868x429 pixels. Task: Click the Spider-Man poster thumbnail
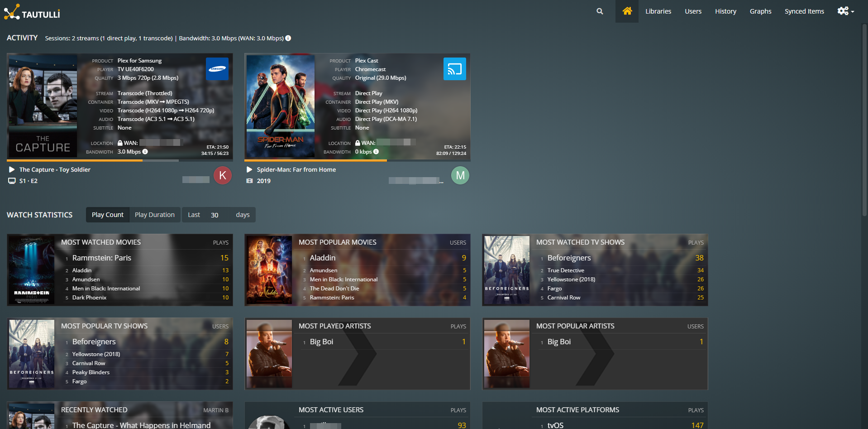[281, 106]
